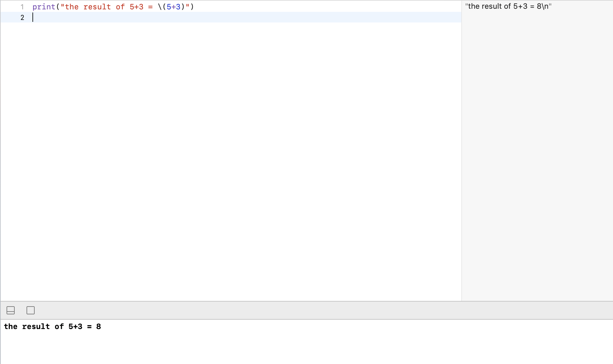The height and width of the screenshot is (364, 613).
Task: Click the square stop playground button
Action: pos(31,310)
